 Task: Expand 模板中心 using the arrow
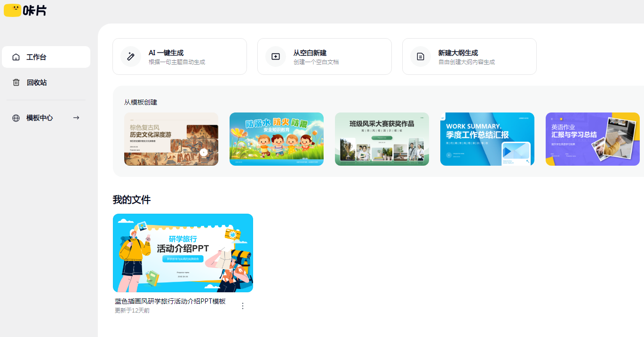click(76, 118)
